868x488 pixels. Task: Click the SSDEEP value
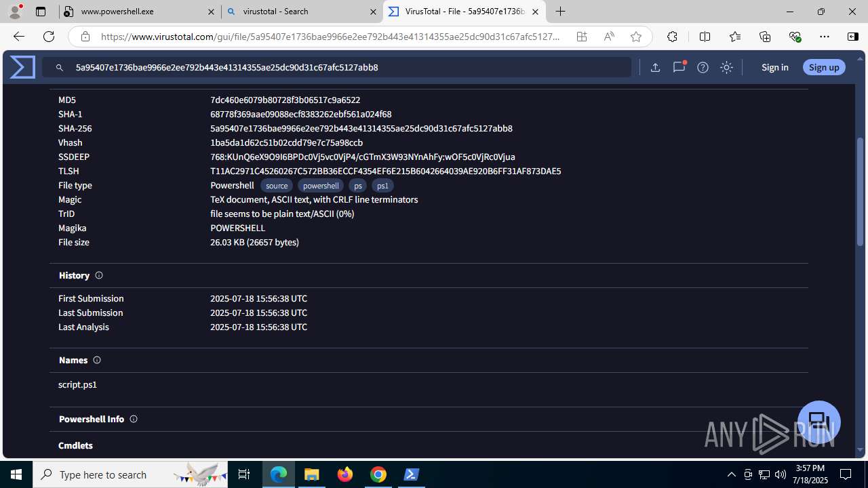pos(363,157)
